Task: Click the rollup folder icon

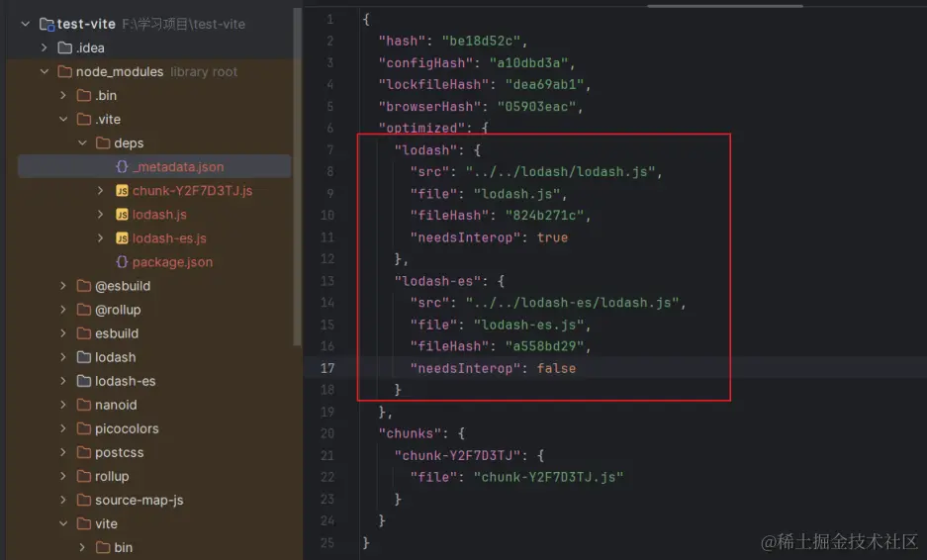Action: point(84,476)
